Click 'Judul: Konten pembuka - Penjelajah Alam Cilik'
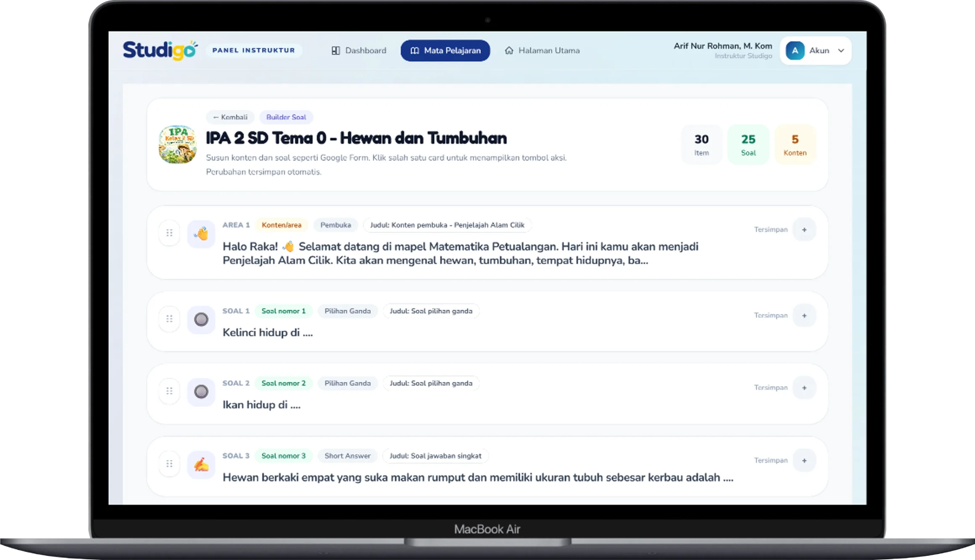This screenshot has width=975, height=560. pos(447,225)
